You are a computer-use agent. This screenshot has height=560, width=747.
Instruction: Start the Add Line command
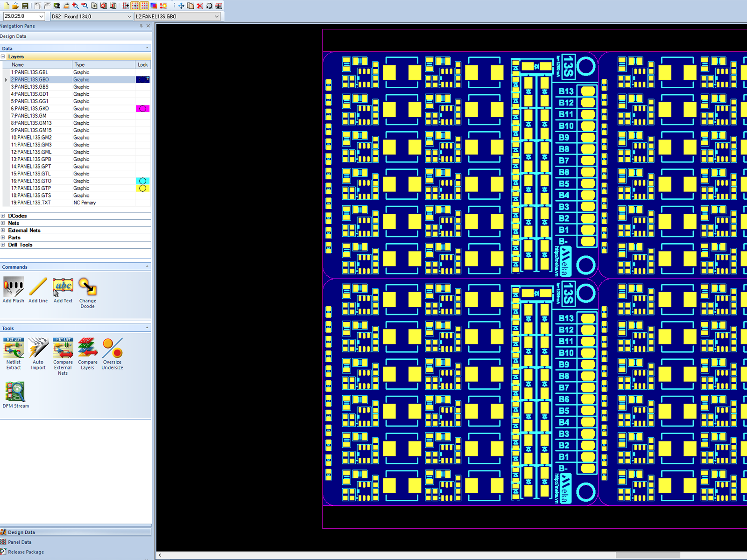coord(38,290)
